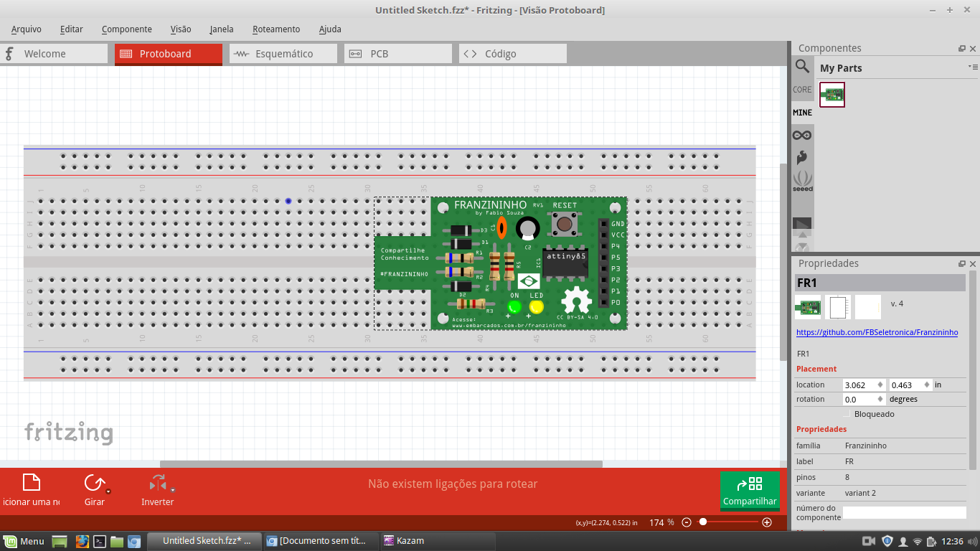Image resolution: width=980 pixels, height=551 pixels.
Task: Click the yellow LED on Franzininho board
Action: (536, 307)
